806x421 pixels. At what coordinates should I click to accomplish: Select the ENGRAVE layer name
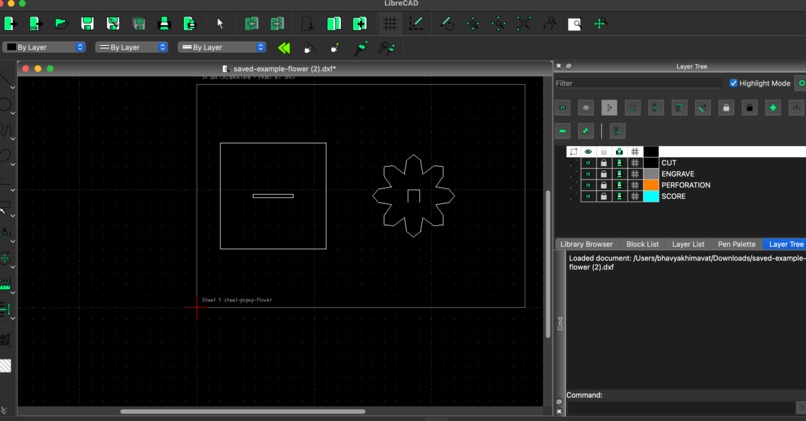click(x=677, y=174)
